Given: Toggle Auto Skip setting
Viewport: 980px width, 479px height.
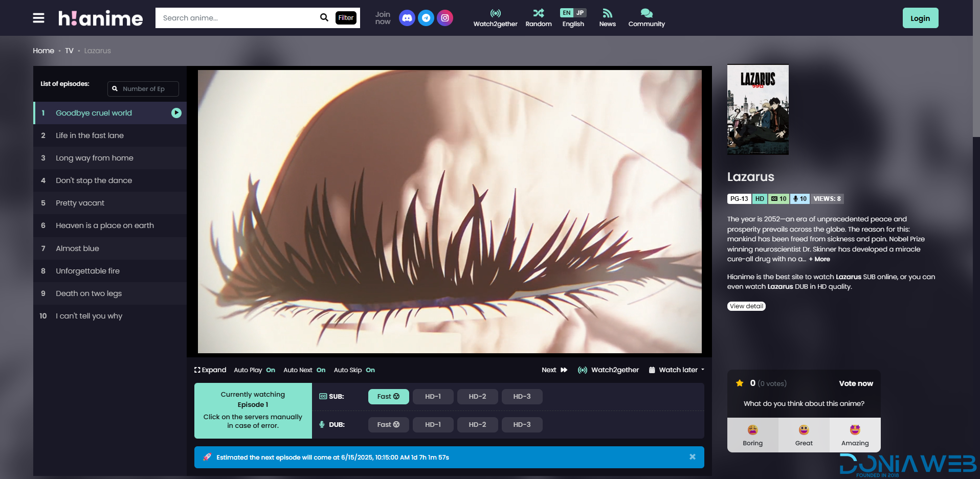Looking at the screenshot, I should point(354,370).
